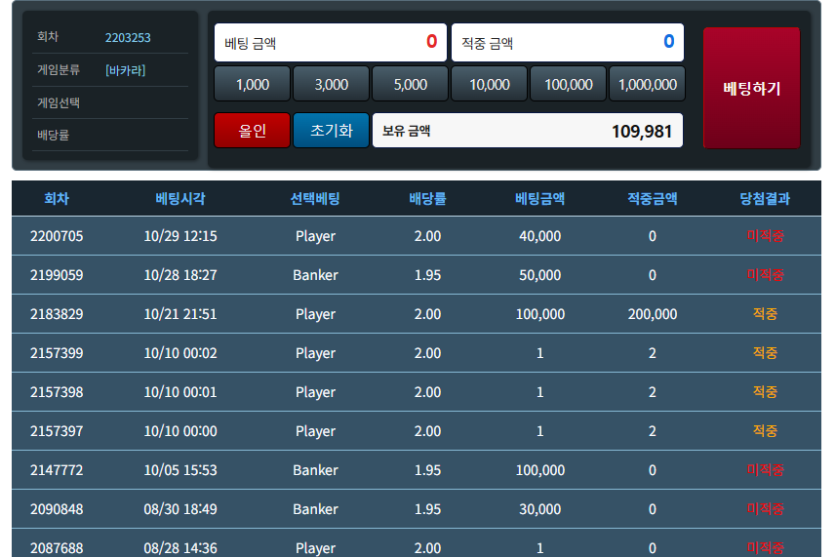Reset the bet with the 초기화 button

pyautogui.click(x=331, y=130)
